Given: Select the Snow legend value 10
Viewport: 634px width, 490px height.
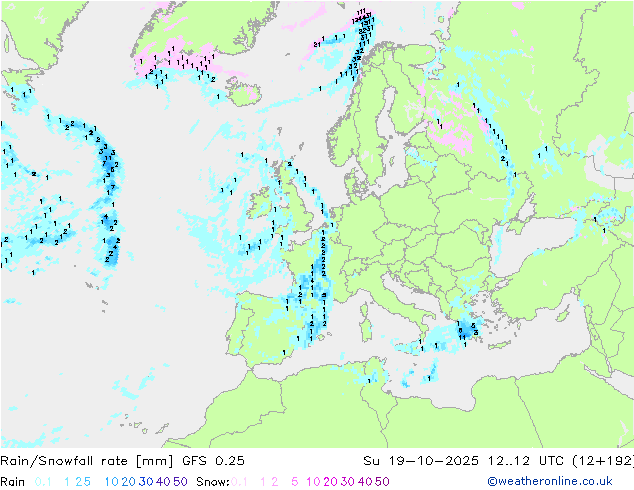Looking at the screenshot, I should click(x=313, y=482).
